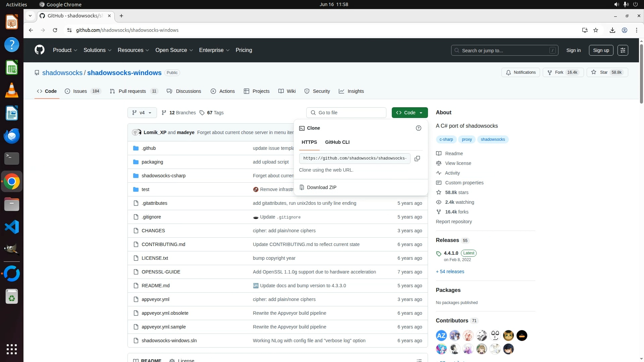The image size is (644, 362).
Task: Open the Pull requests tab
Action: 132,91
